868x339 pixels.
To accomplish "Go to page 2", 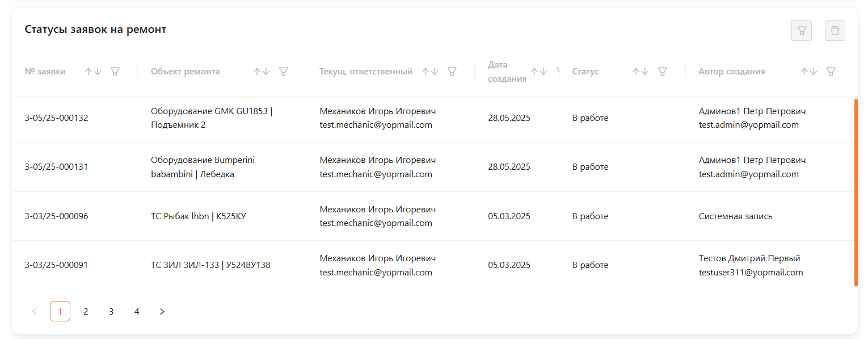I will (86, 311).
